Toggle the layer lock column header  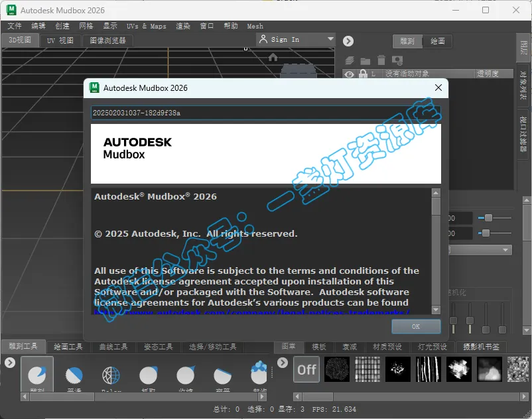coord(363,73)
